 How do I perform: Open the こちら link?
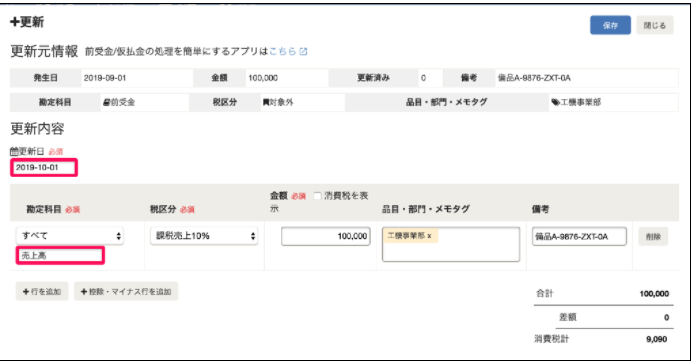(282, 51)
